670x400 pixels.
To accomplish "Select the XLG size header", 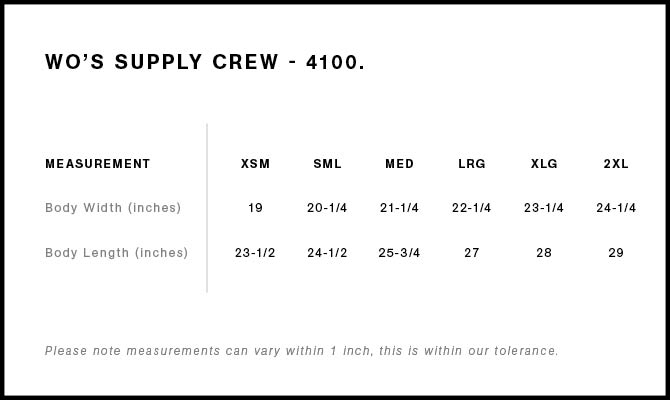I will 544,164.
